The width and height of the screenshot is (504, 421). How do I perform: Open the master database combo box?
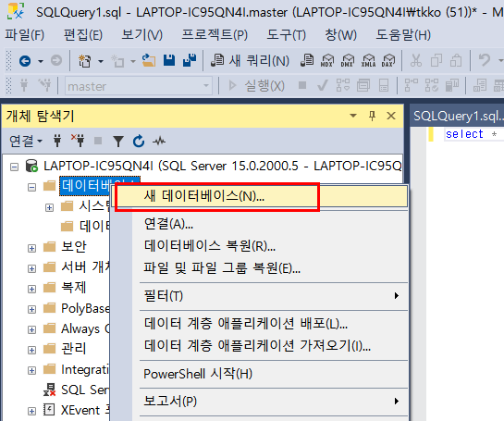click(139, 86)
